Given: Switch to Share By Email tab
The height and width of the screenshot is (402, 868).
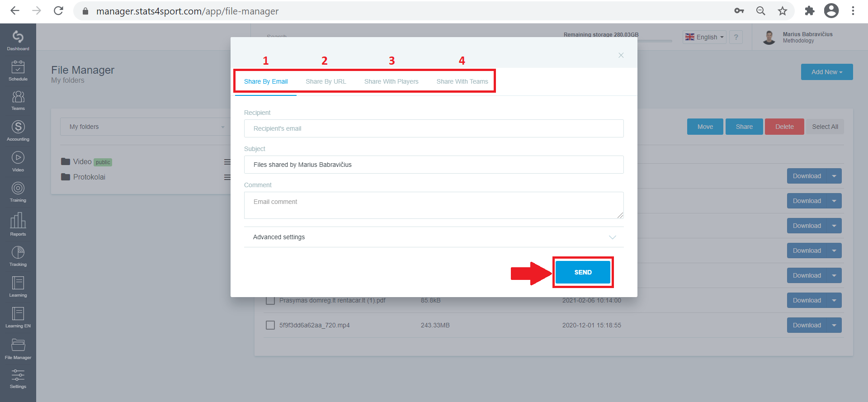Looking at the screenshot, I should click(266, 81).
